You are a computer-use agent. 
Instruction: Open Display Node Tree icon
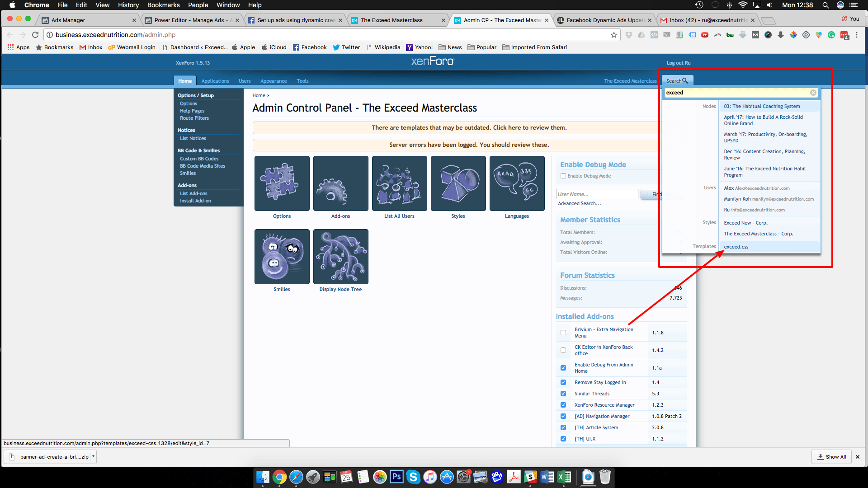[x=340, y=257]
